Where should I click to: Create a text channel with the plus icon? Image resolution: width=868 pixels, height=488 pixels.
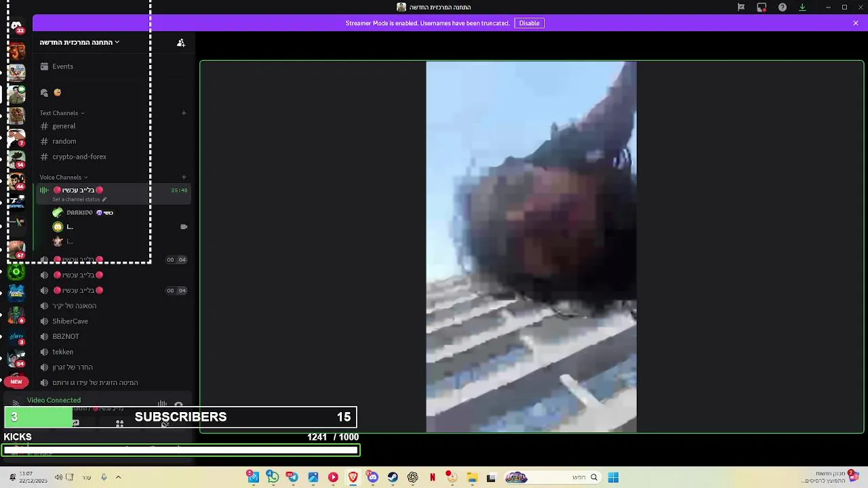[x=184, y=113]
